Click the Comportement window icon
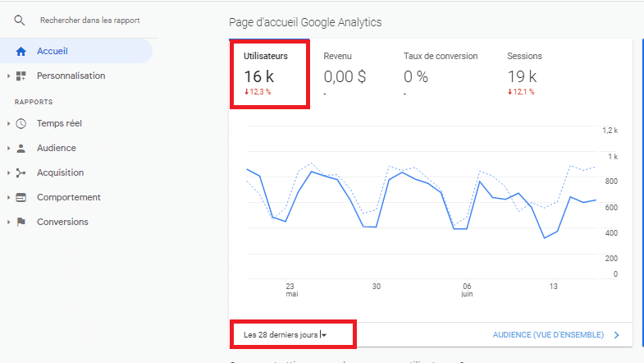This screenshot has width=644, height=363. click(x=21, y=198)
